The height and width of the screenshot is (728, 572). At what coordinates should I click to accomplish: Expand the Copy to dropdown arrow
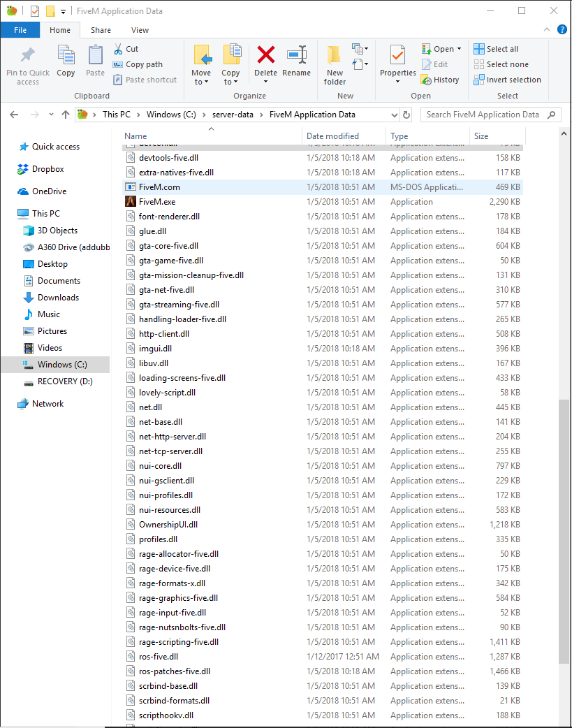(235, 82)
